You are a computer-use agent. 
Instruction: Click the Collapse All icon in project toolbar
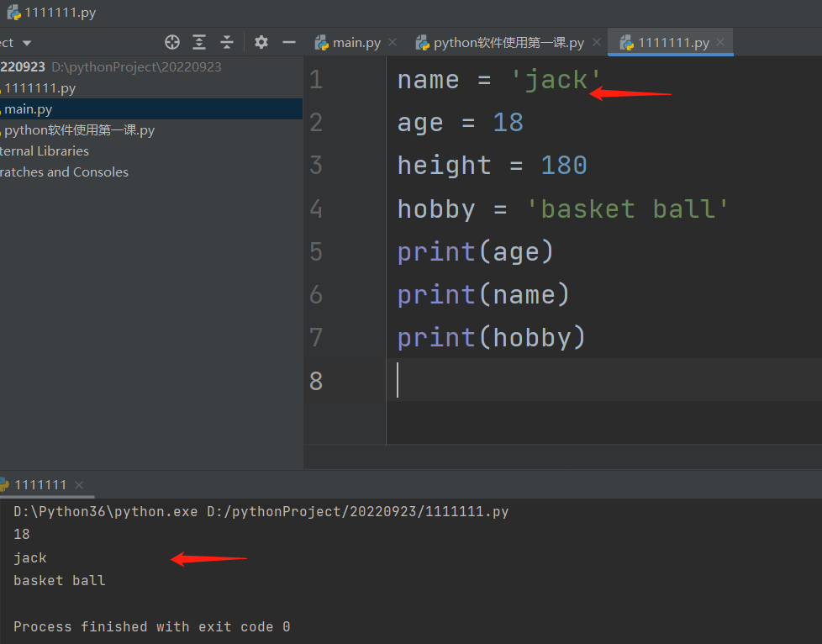(x=227, y=42)
